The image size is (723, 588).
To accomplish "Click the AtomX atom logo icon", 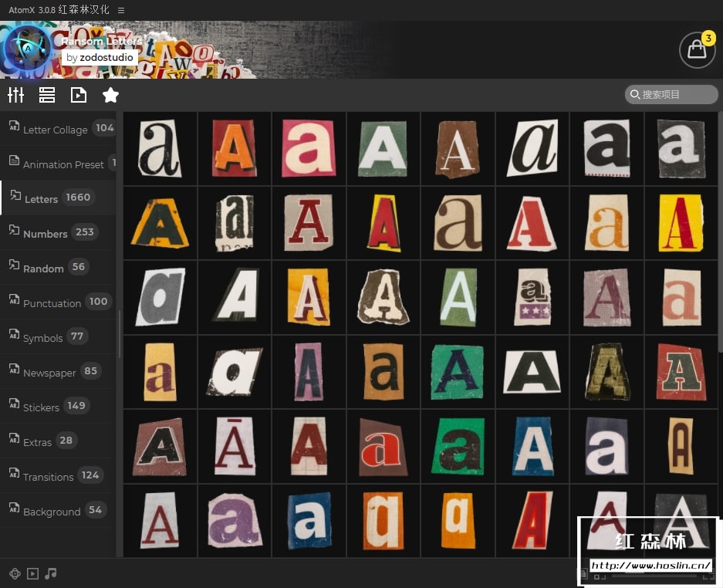I will pos(28,49).
